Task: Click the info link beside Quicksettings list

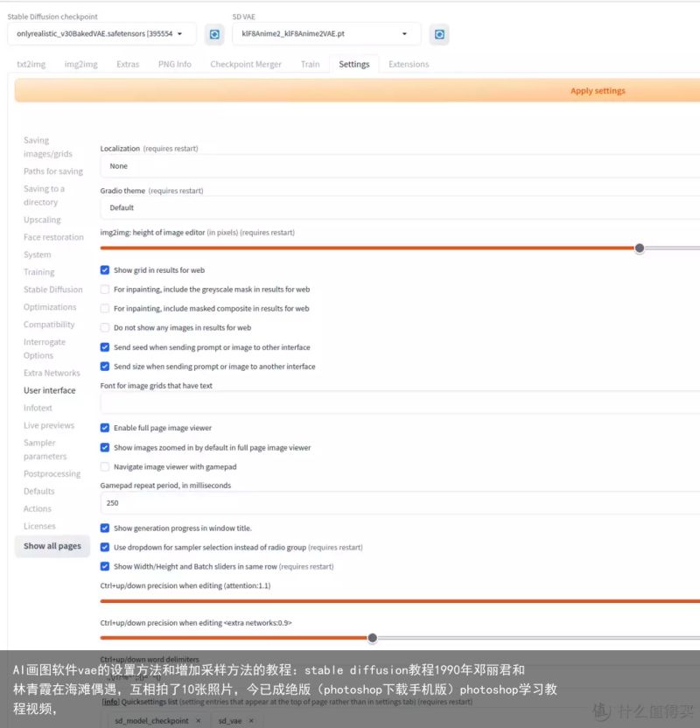Action: [110, 702]
